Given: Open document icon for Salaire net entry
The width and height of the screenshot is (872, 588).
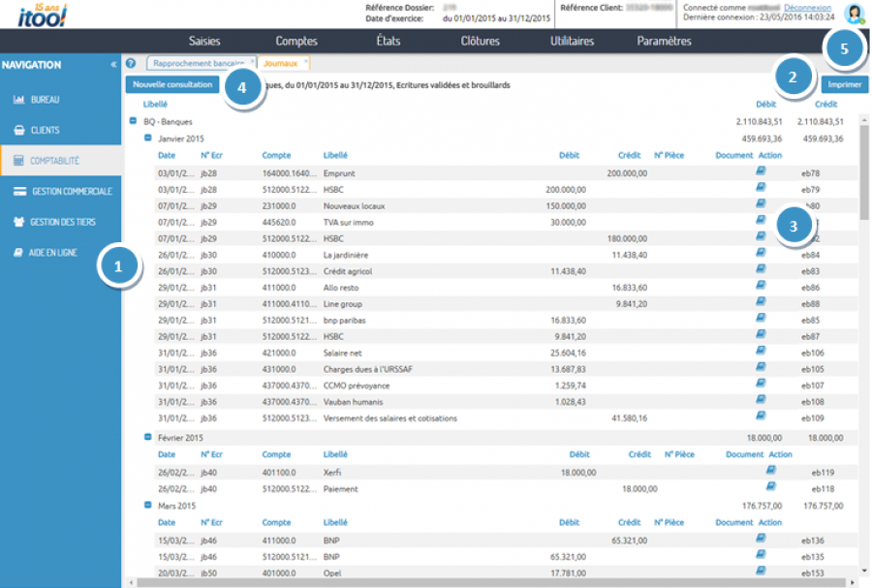Looking at the screenshot, I should [x=761, y=351].
